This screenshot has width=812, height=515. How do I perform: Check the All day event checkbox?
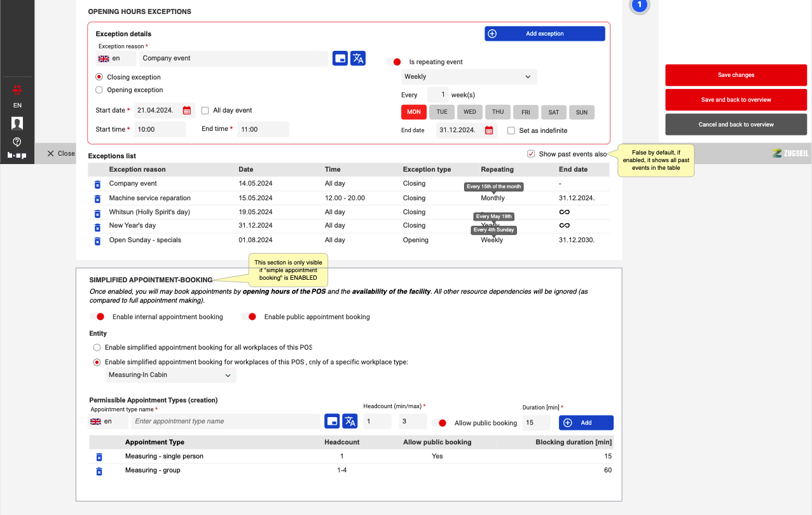(x=205, y=111)
